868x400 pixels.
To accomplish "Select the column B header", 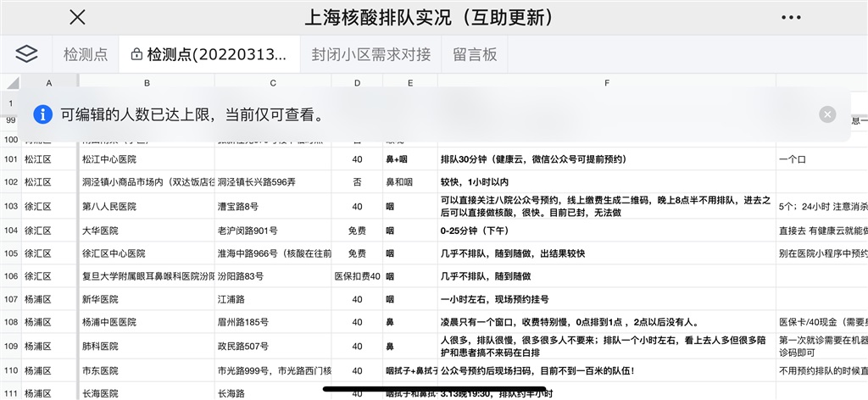I will [147, 82].
